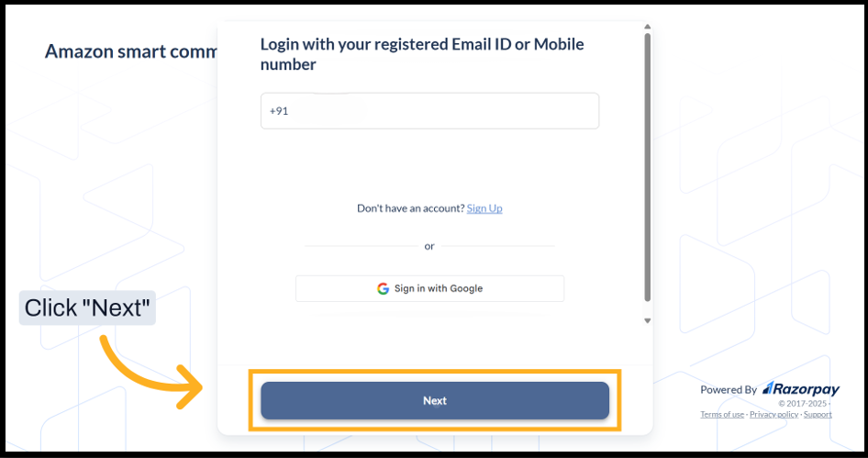Image resolution: width=868 pixels, height=458 pixels.
Task: Open the Privacy policy link
Action: tap(774, 414)
